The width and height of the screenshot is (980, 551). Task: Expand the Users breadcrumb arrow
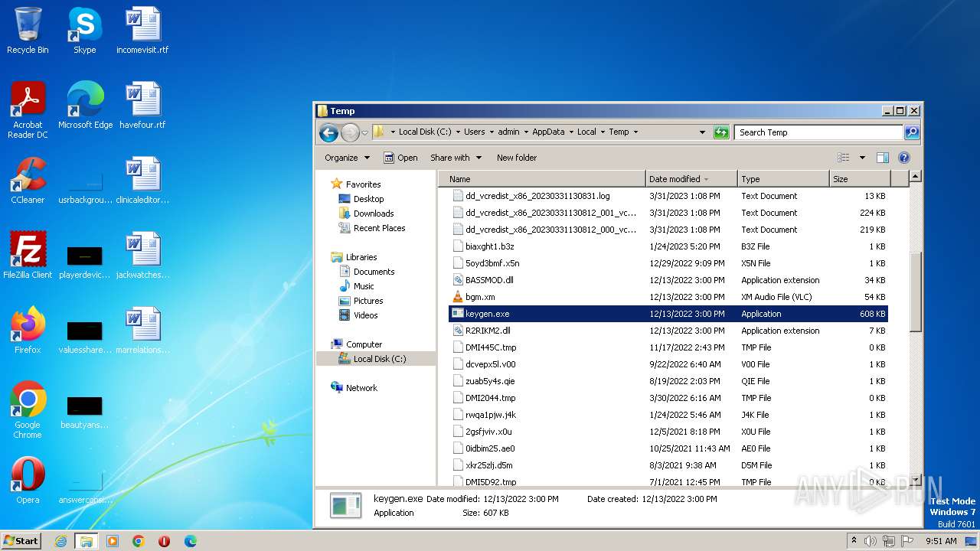[492, 132]
